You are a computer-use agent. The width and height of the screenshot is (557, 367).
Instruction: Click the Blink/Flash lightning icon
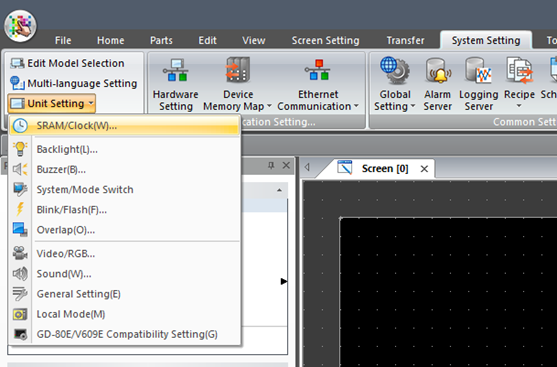(x=20, y=210)
